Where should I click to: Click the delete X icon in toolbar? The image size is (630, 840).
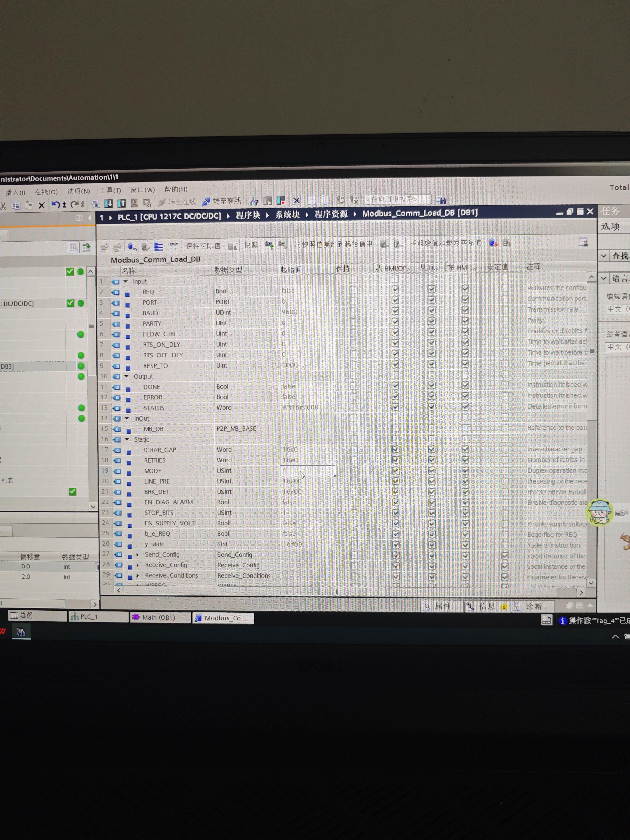point(42,205)
